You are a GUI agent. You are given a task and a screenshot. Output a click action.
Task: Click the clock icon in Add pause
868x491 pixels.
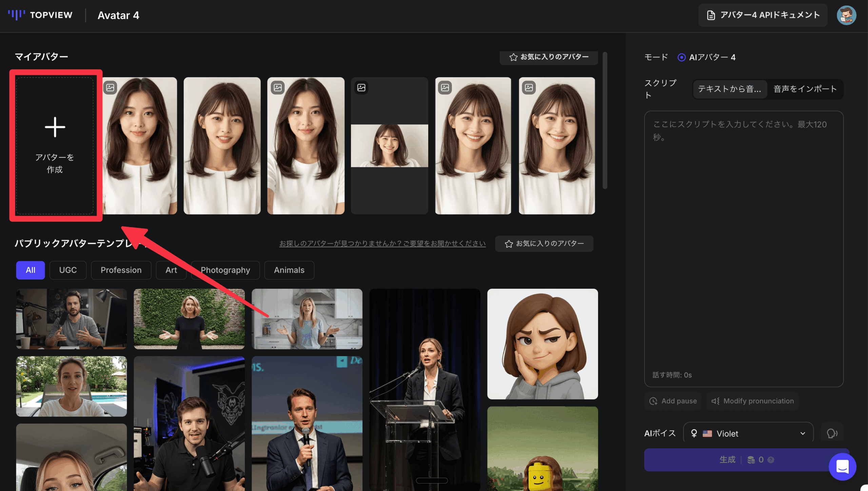click(653, 401)
